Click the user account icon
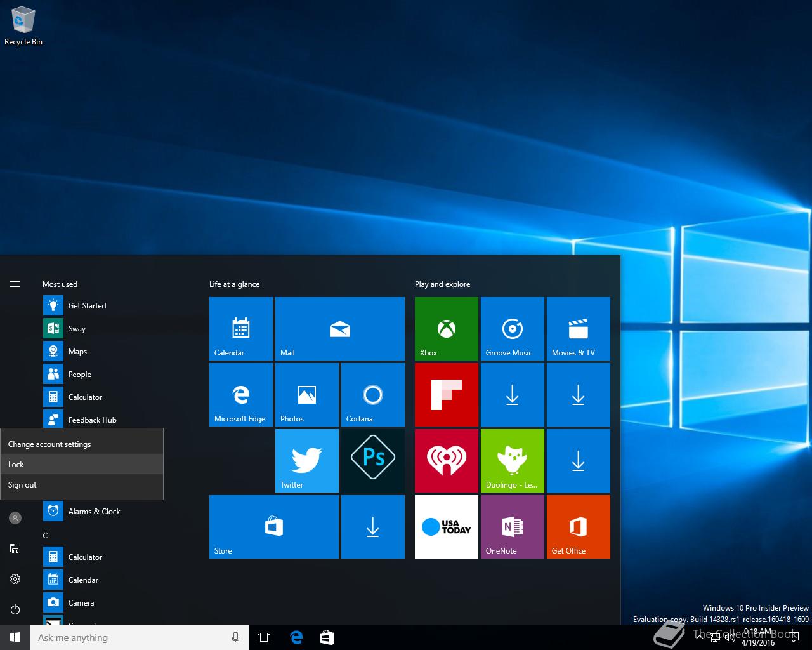Screen dimensions: 812x650 (15, 518)
